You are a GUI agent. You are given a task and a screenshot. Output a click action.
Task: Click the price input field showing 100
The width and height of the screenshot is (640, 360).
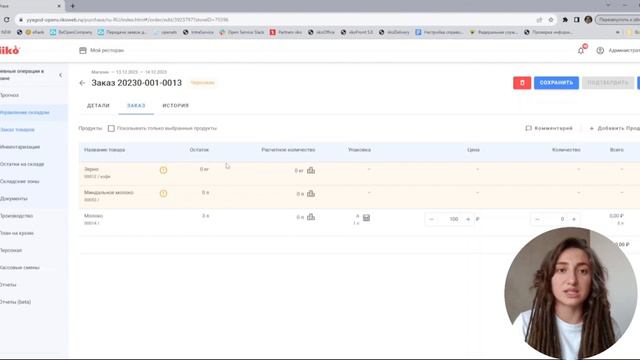point(450,219)
